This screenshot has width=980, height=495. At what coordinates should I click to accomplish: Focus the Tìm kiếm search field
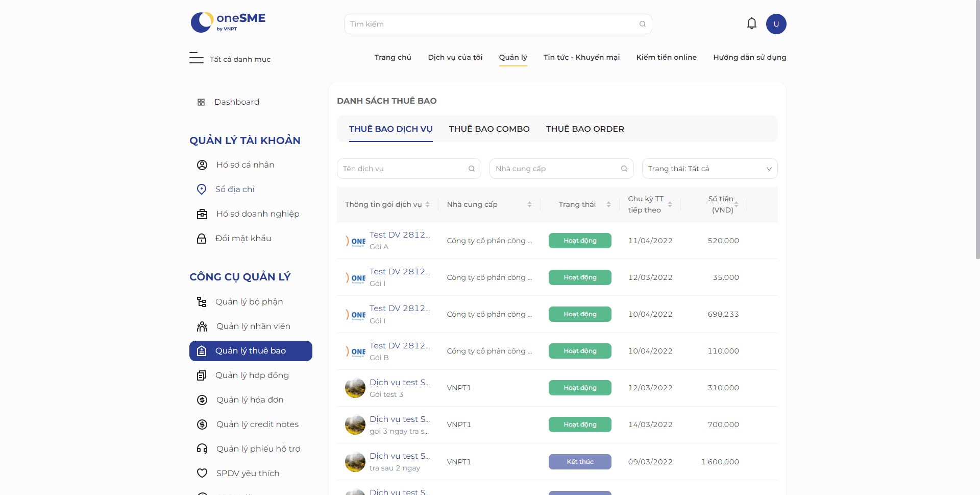pyautogui.click(x=498, y=24)
